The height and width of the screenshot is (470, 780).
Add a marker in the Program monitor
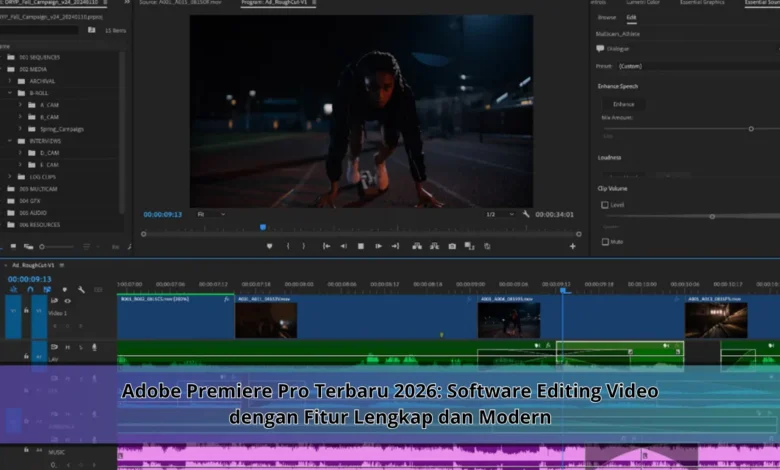[269, 246]
